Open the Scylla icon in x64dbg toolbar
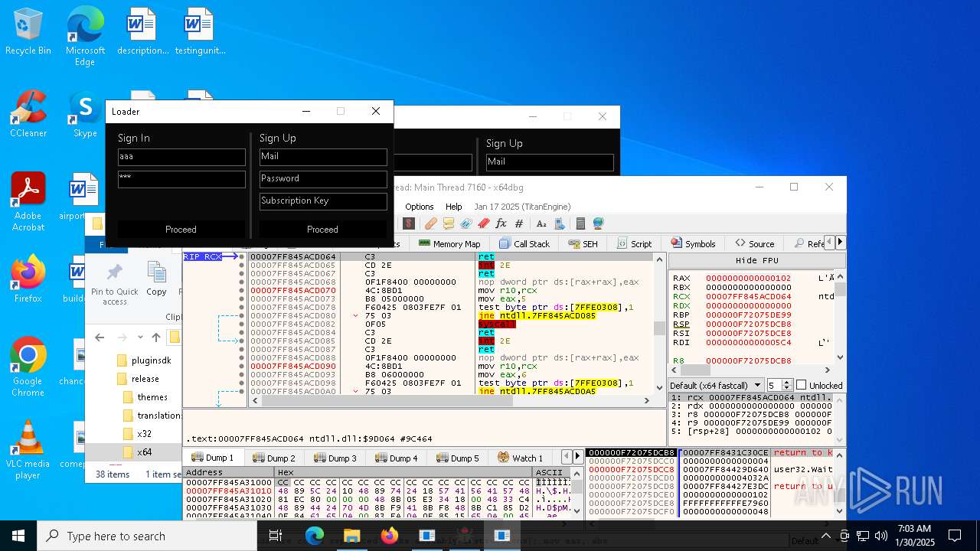This screenshot has width=980, height=551. click(409, 223)
